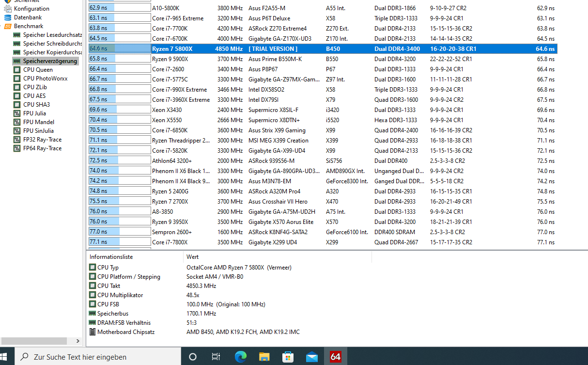Click the taskbar search box
This screenshot has height=365, width=588.
tap(98, 356)
